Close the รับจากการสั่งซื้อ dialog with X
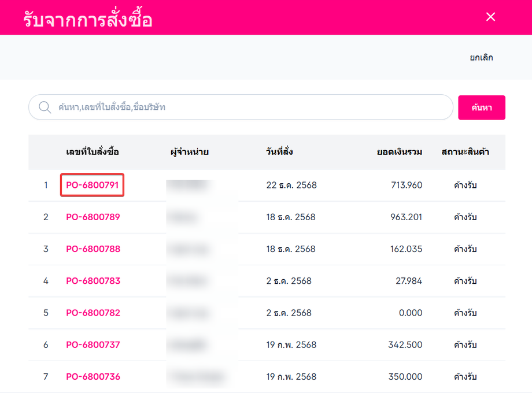Image resolution: width=532 pixels, height=393 pixels. [x=490, y=17]
